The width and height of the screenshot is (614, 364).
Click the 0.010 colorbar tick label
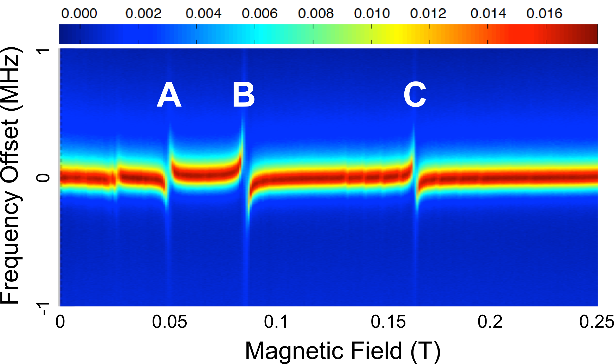(x=372, y=14)
